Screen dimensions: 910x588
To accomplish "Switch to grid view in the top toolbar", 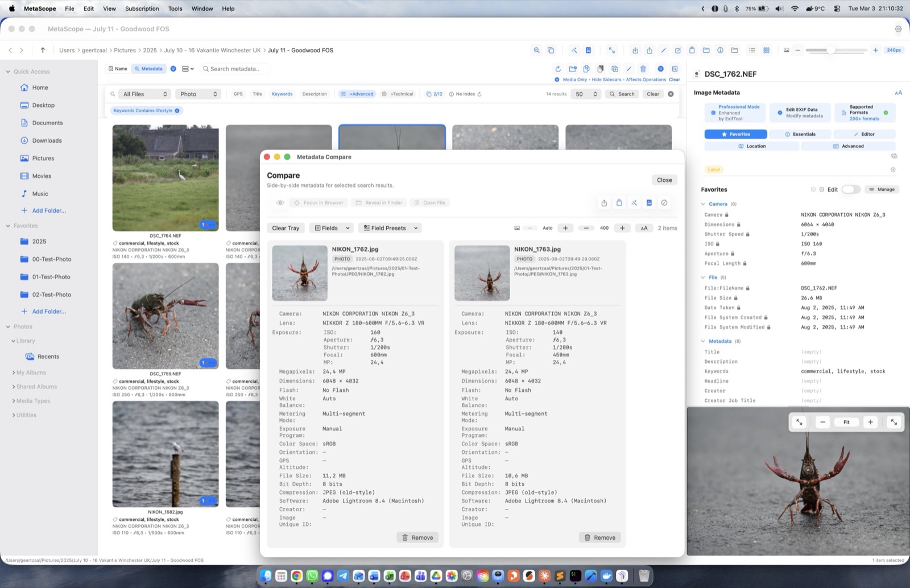I will click(x=766, y=50).
